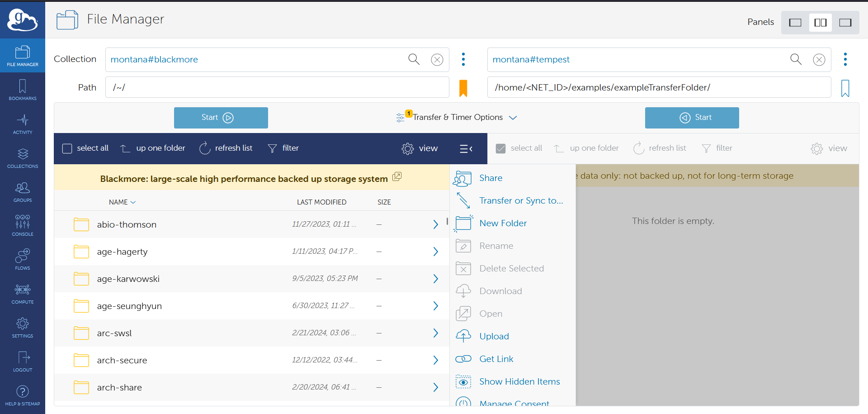Search collections in the montana#blackmore field

pyautogui.click(x=414, y=59)
